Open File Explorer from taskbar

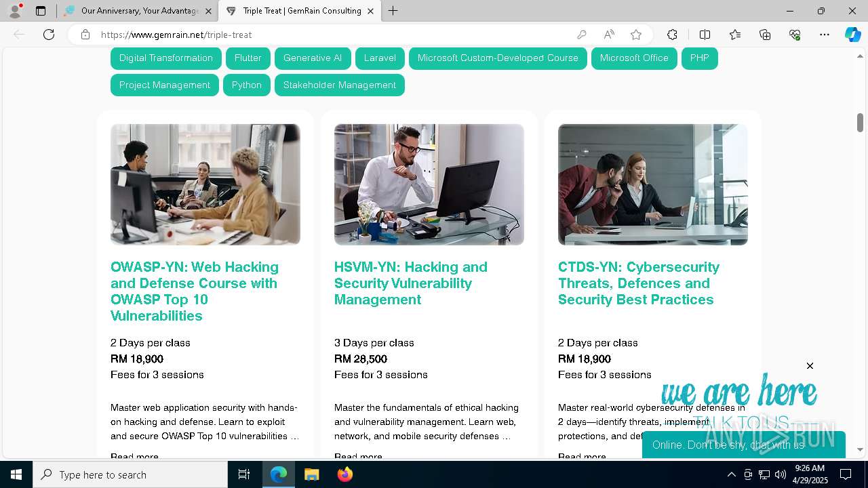point(311,474)
